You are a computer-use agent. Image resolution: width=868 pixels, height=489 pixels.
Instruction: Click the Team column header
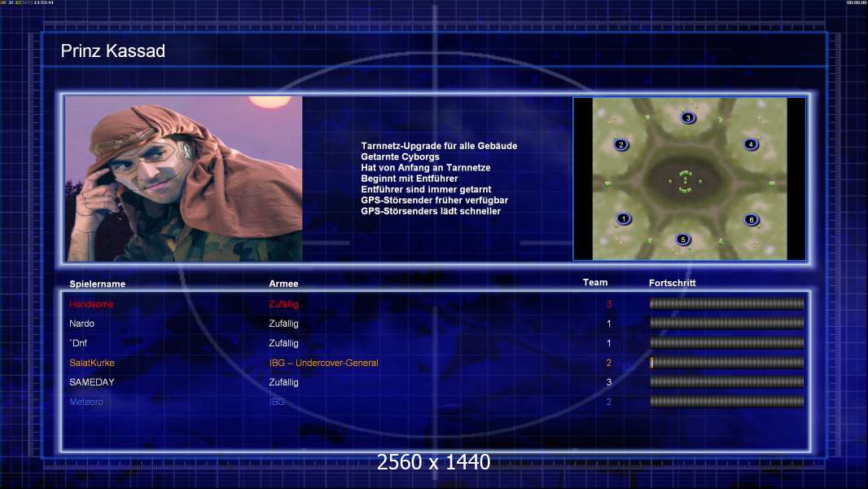[595, 283]
